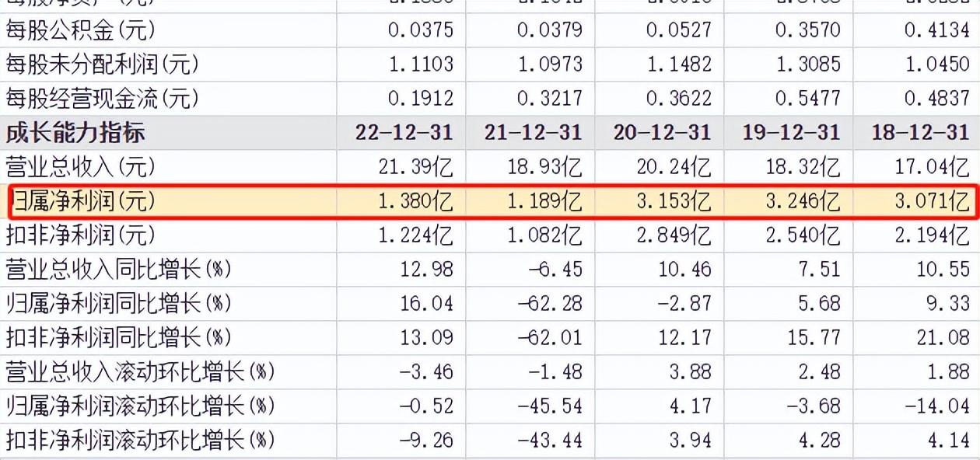Select the 0.5477 cash flow cell
This screenshot has width=980, height=460.
808,99
